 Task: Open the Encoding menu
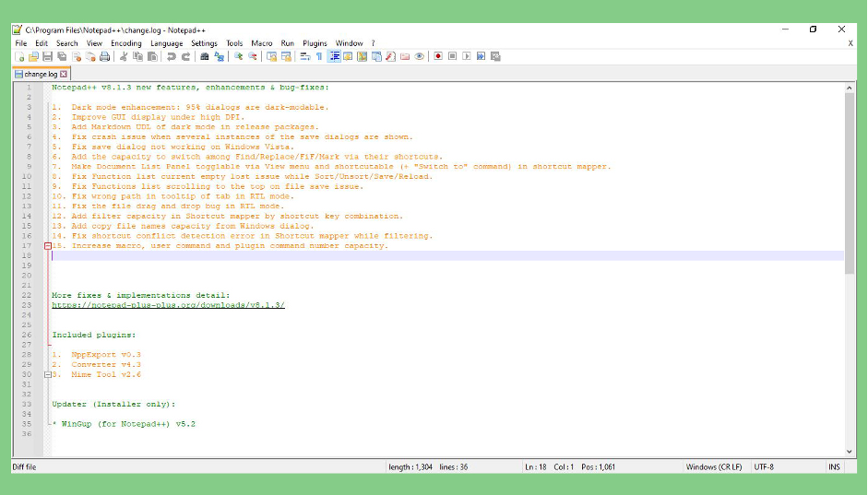coord(126,43)
